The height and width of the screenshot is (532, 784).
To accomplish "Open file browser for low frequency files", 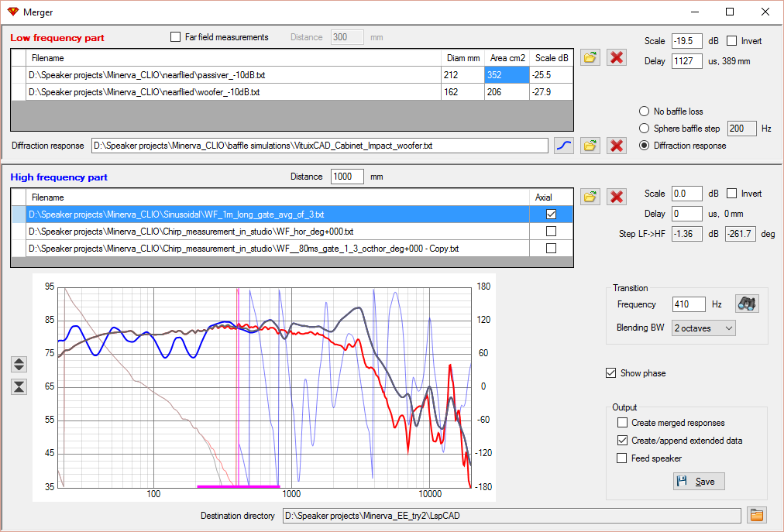I will point(590,57).
